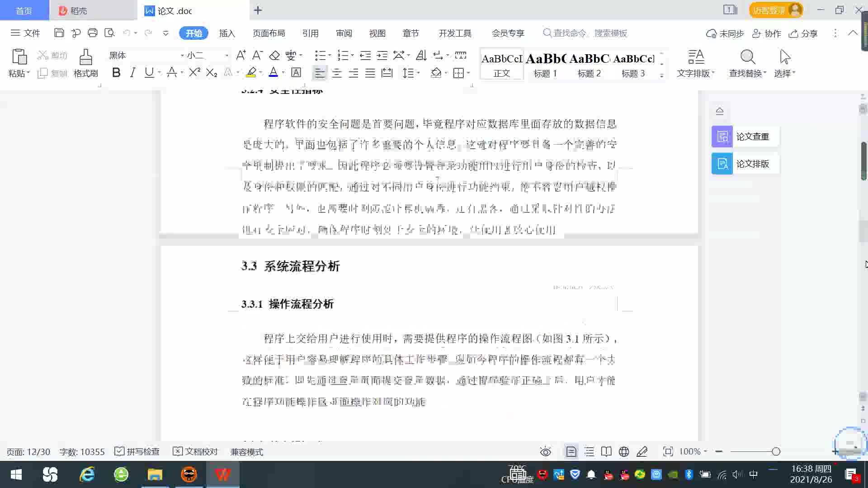The image size is (868, 488).
Task: Expand the zoom percentage 100% dropdown
Action: point(705,452)
